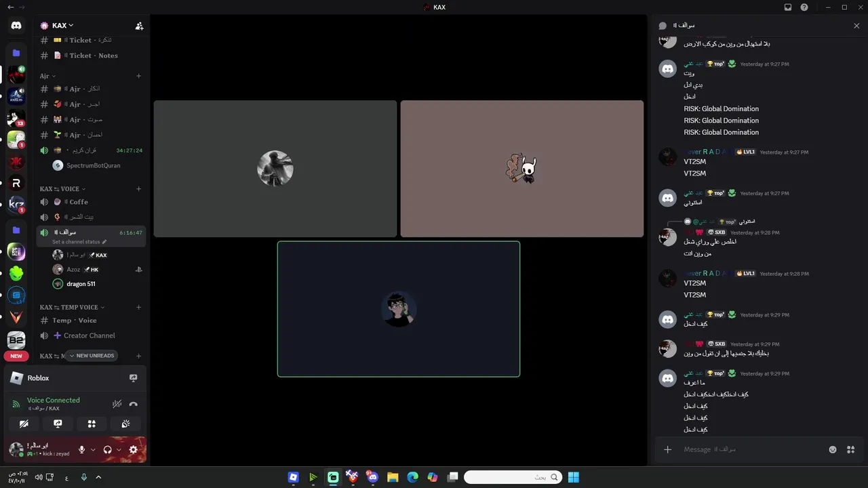Open headphone output device dropdown arrow

coord(119,449)
